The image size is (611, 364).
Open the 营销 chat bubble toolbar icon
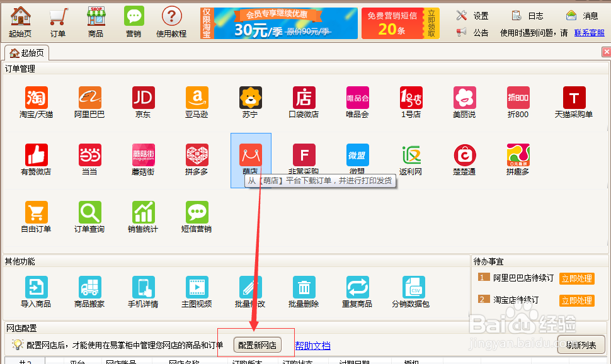(x=134, y=22)
